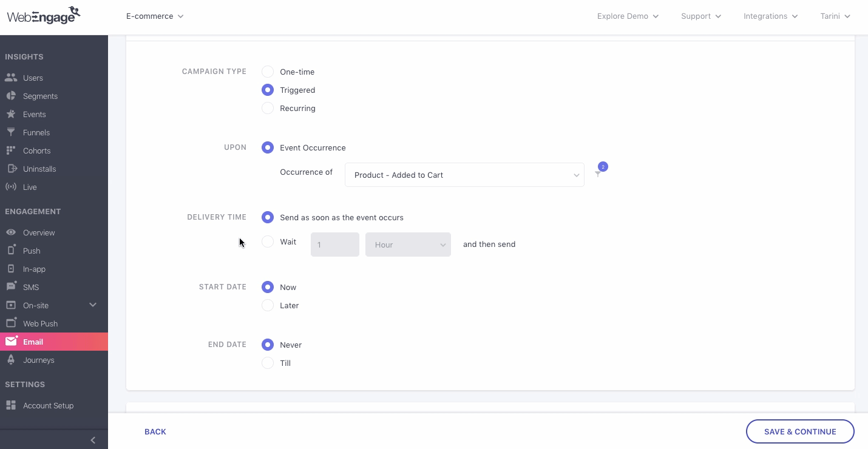
Task: Open the Journeys section
Action: 39,360
